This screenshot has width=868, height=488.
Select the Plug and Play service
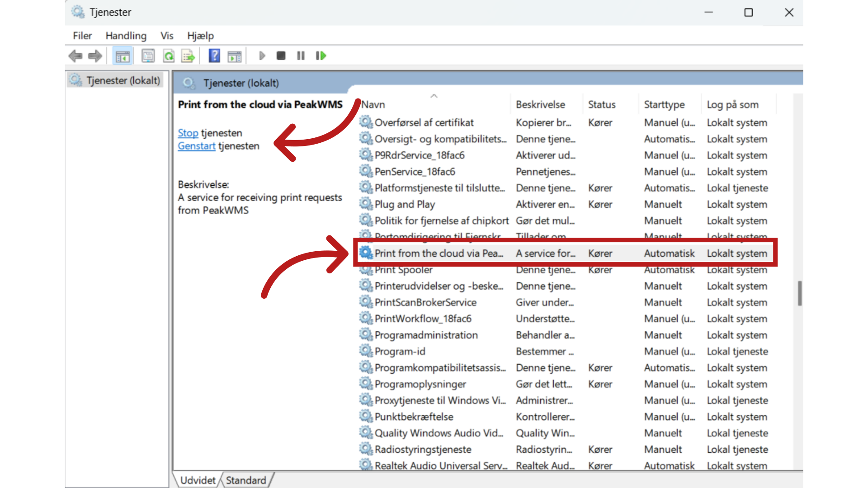point(405,204)
